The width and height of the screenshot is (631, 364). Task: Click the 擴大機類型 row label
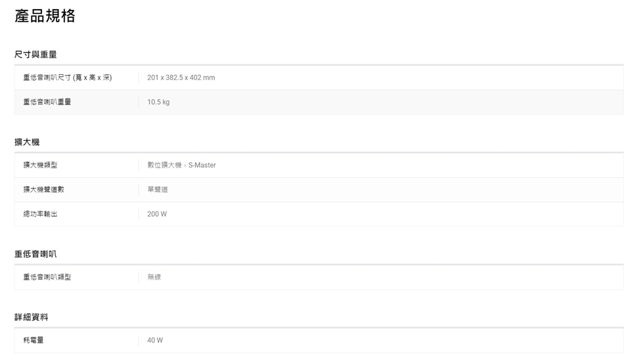[40, 165]
